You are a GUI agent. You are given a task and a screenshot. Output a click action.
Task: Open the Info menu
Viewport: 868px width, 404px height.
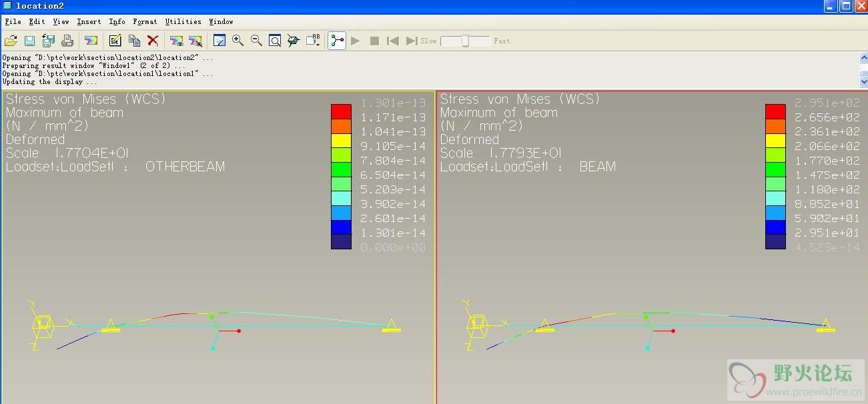[x=117, y=22]
